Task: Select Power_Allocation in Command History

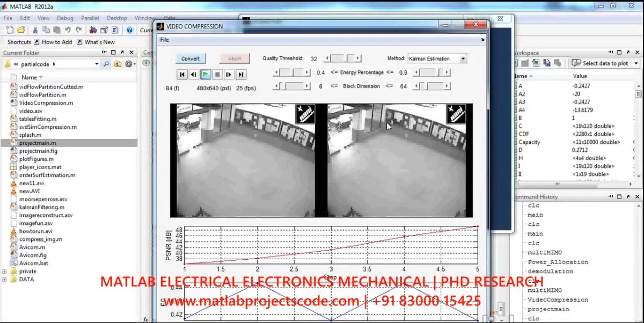Action: click(558, 262)
